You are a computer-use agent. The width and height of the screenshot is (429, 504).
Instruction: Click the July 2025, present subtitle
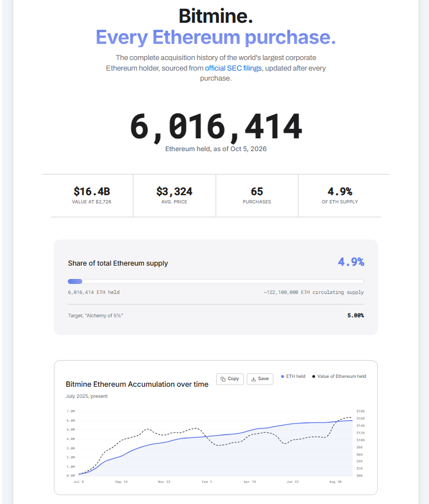point(87,396)
